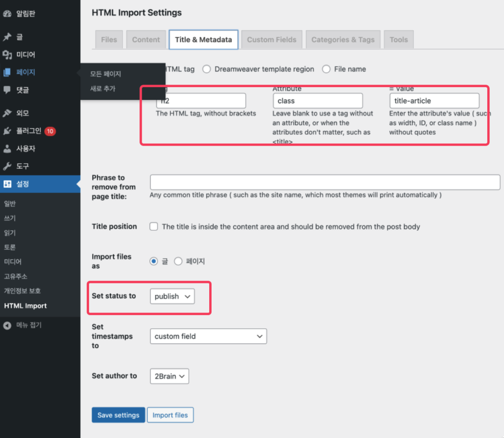Open Media (미디어) via its icon
The image size is (504, 438).
click(x=7, y=55)
